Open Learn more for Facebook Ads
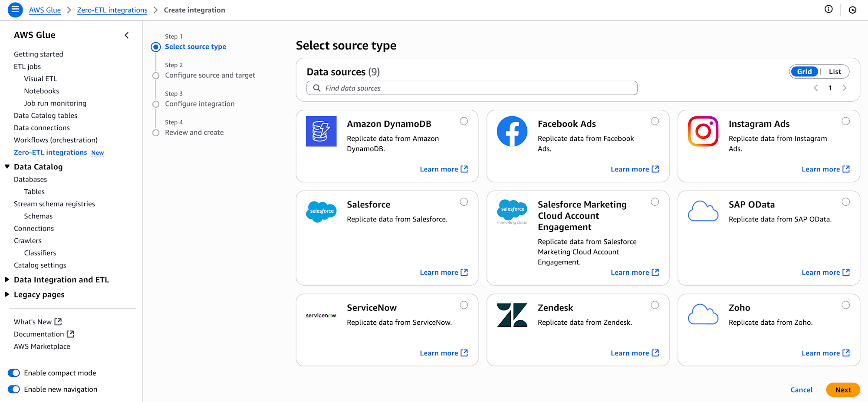868x402 pixels. [x=635, y=169]
